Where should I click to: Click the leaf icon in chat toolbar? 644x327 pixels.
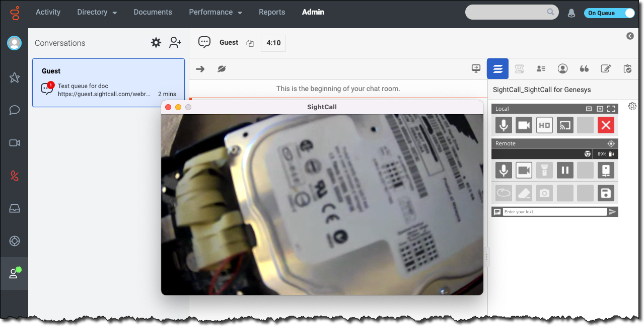pos(222,69)
